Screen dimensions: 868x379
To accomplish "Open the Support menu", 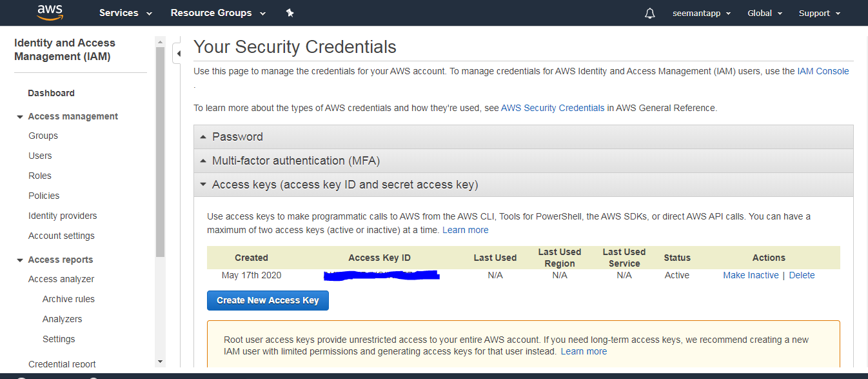I will (820, 13).
